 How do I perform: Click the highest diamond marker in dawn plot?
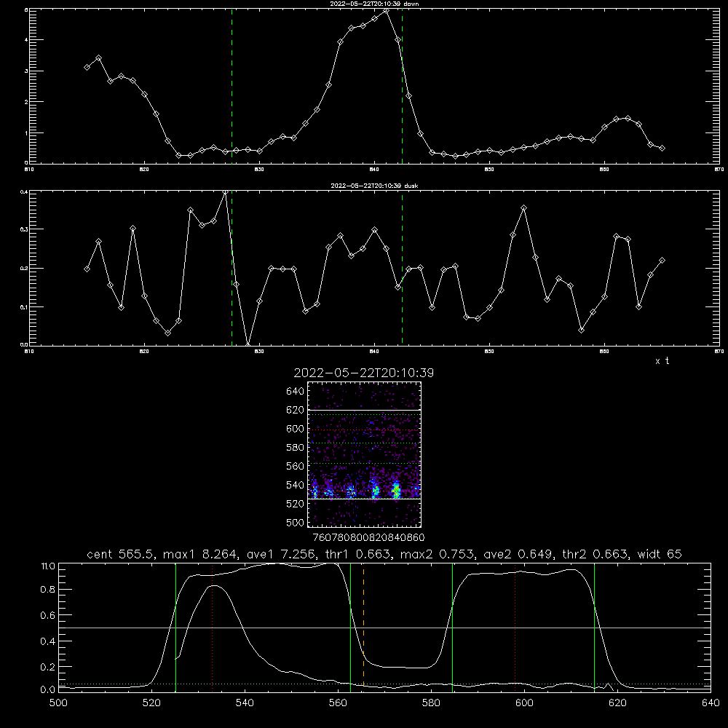386,10
